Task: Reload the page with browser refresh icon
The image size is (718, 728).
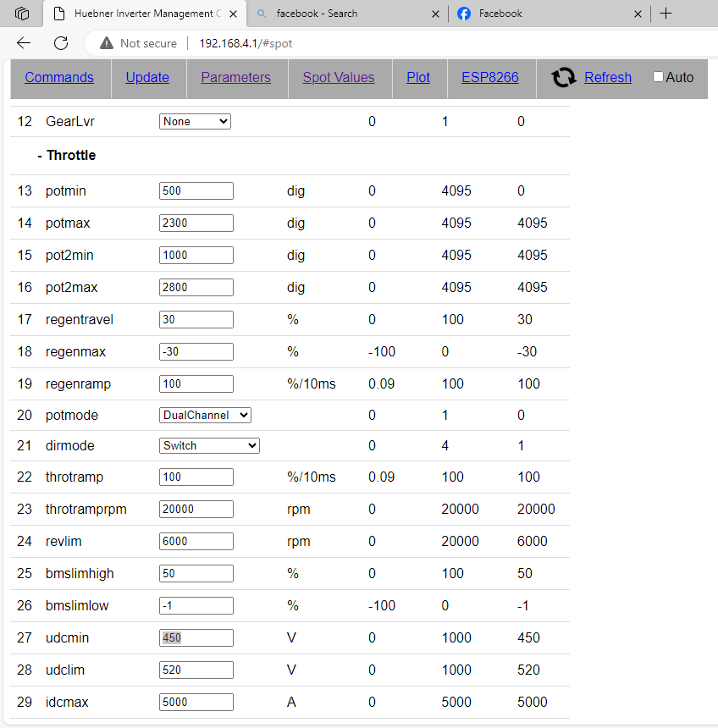Action: [x=61, y=43]
